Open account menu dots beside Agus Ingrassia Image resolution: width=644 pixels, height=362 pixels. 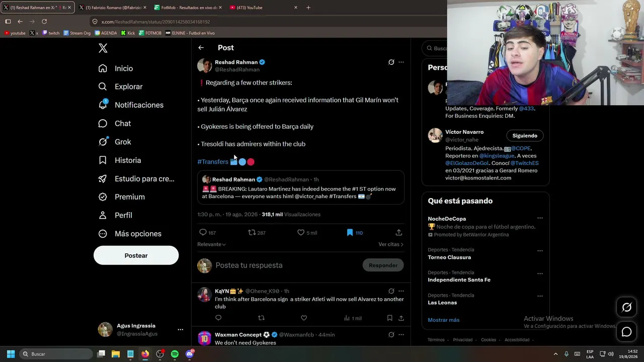180,330
